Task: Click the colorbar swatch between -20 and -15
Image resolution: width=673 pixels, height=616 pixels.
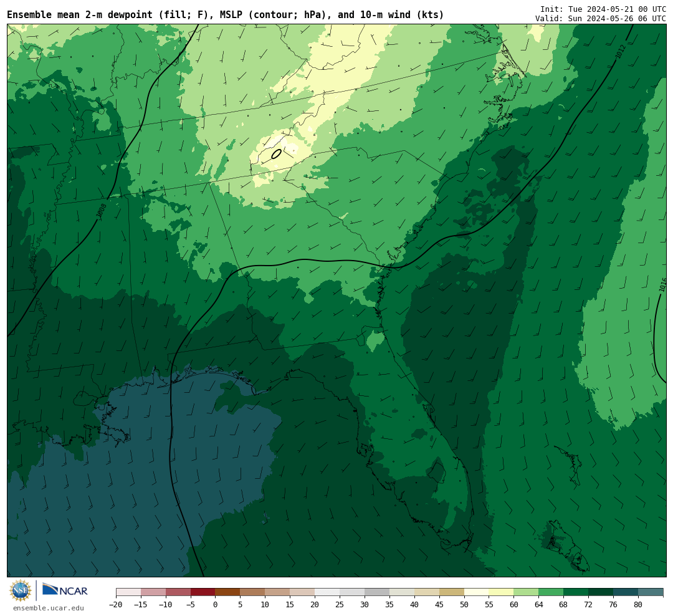Action: point(128,592)
